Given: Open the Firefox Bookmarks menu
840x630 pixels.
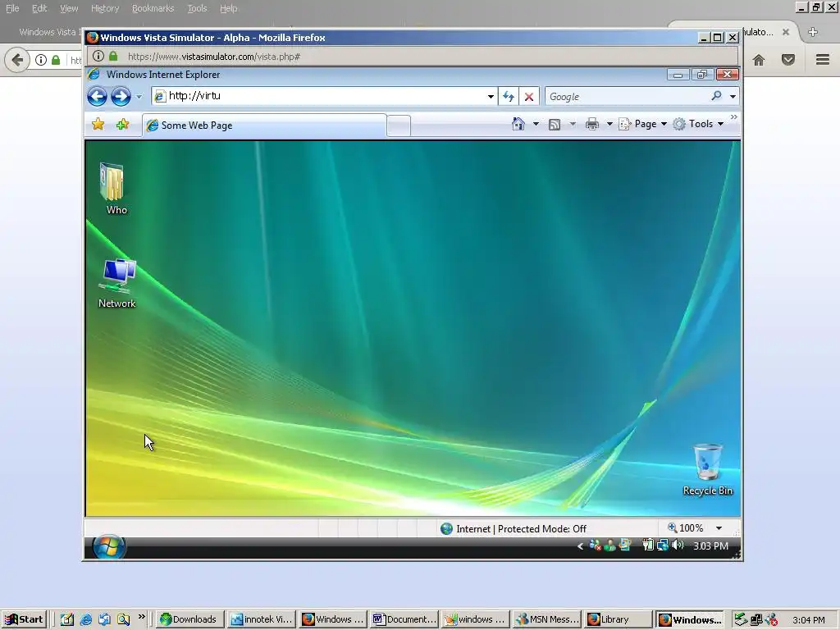Looking at the screenshot, I should 153,8.
